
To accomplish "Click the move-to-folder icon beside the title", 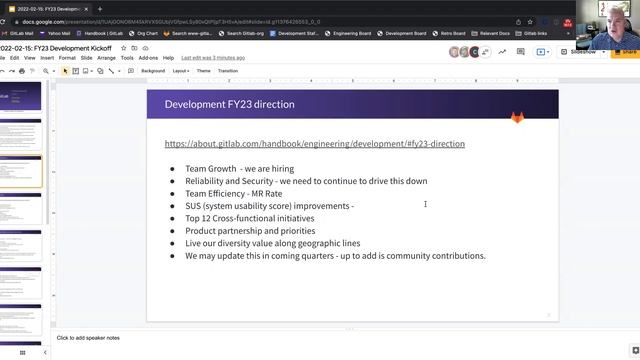I will click(x=134, y=48).
